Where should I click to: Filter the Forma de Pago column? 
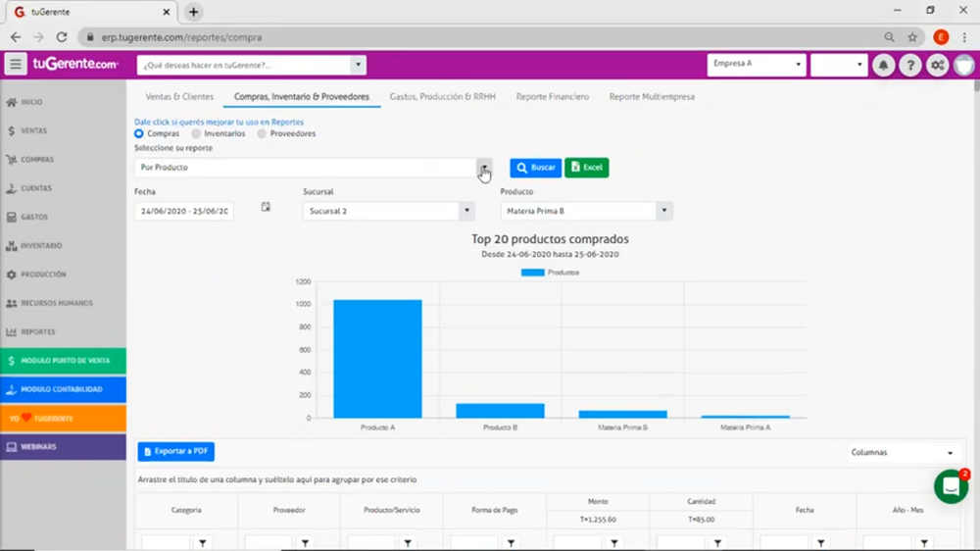[512, 543]
